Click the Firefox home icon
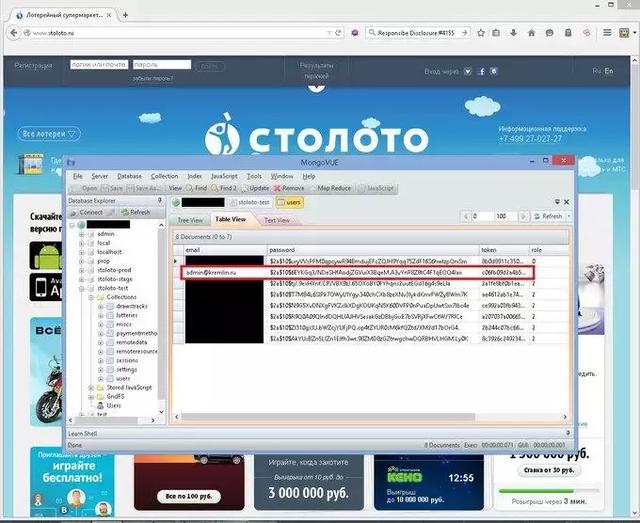This screenshot has width=640, height=523. tap(531, 33)
